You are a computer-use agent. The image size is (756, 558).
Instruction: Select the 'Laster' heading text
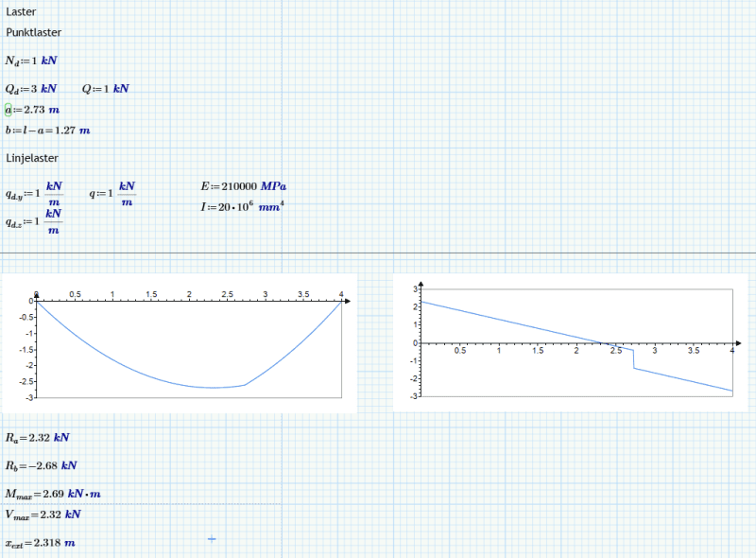(21, 11)
